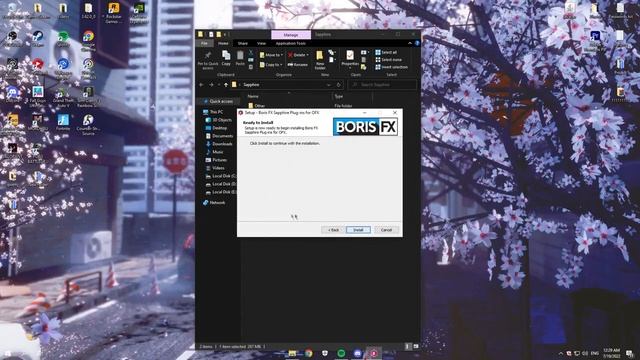This screenshot has height=360, width=640.
Task: Open Explorer help question icon
Action: coord(417,43)
